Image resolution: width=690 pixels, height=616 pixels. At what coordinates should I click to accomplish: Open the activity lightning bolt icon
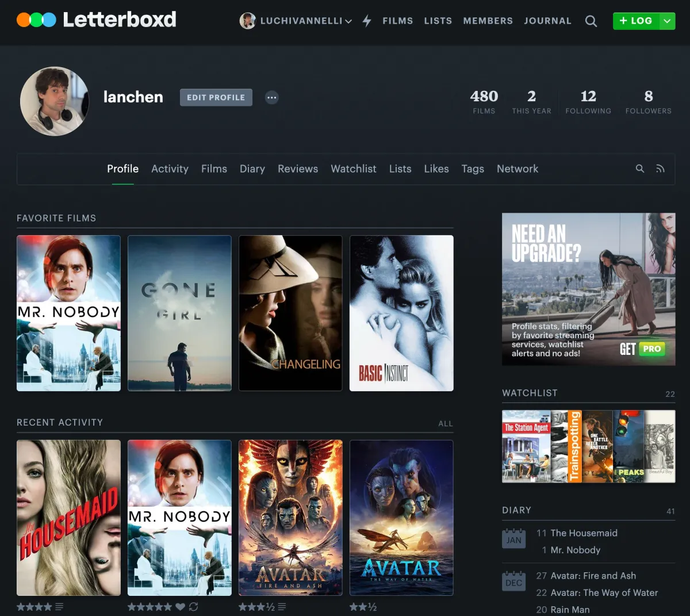coord(367,21)
